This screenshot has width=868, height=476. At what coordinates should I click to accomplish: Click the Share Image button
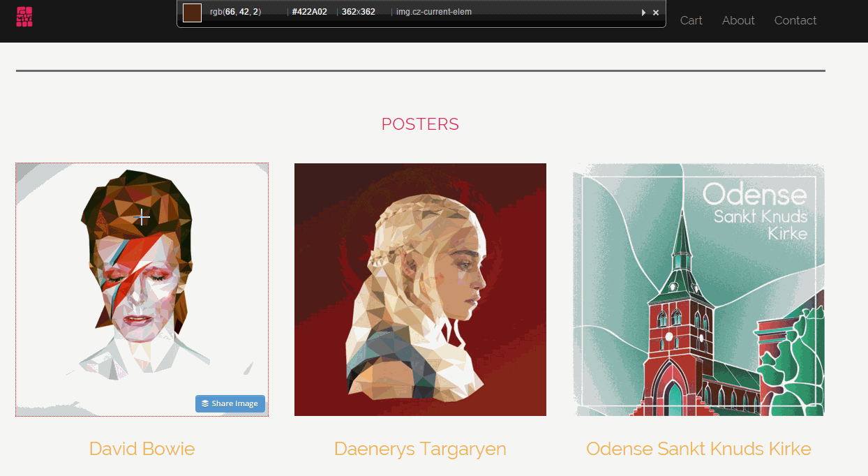230,403
